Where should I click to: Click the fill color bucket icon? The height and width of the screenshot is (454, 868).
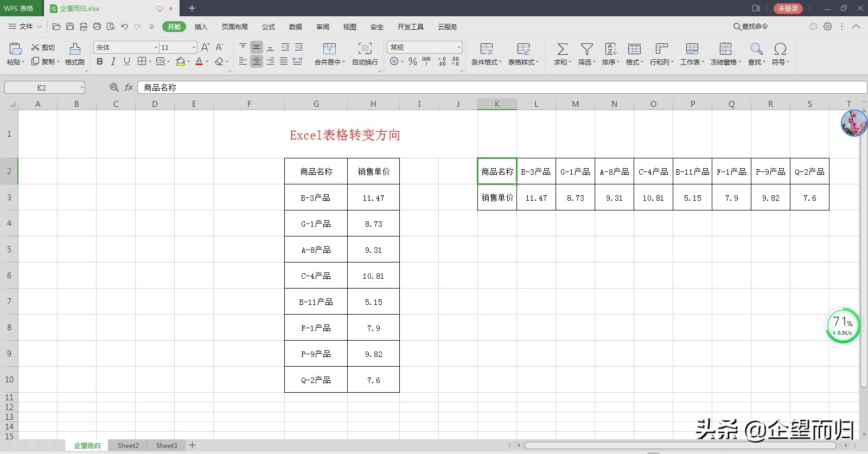180,61
